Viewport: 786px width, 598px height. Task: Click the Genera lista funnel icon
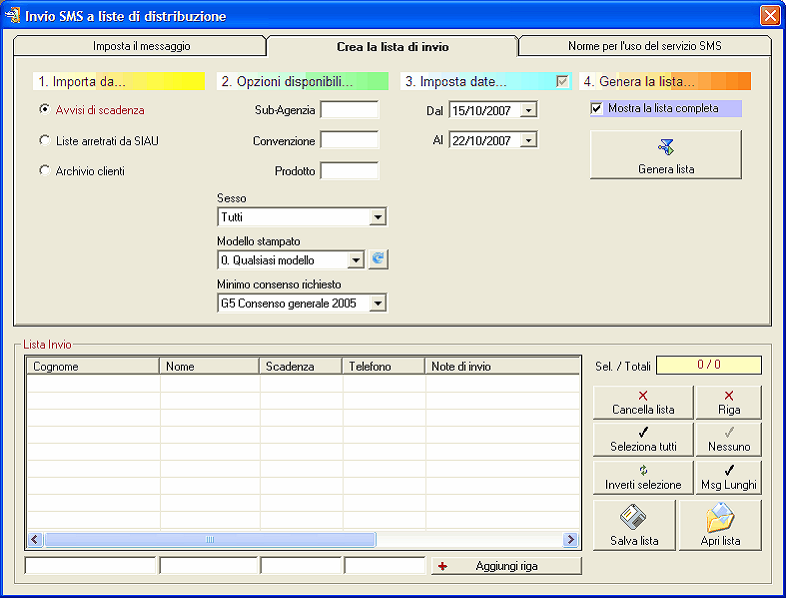point(665,147)
